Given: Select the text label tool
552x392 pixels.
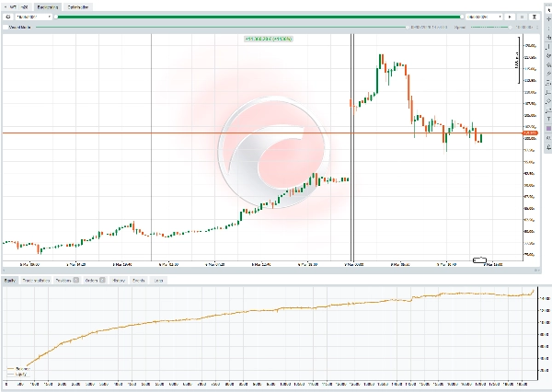Looking at the screenshot, I should coord(548,120).
